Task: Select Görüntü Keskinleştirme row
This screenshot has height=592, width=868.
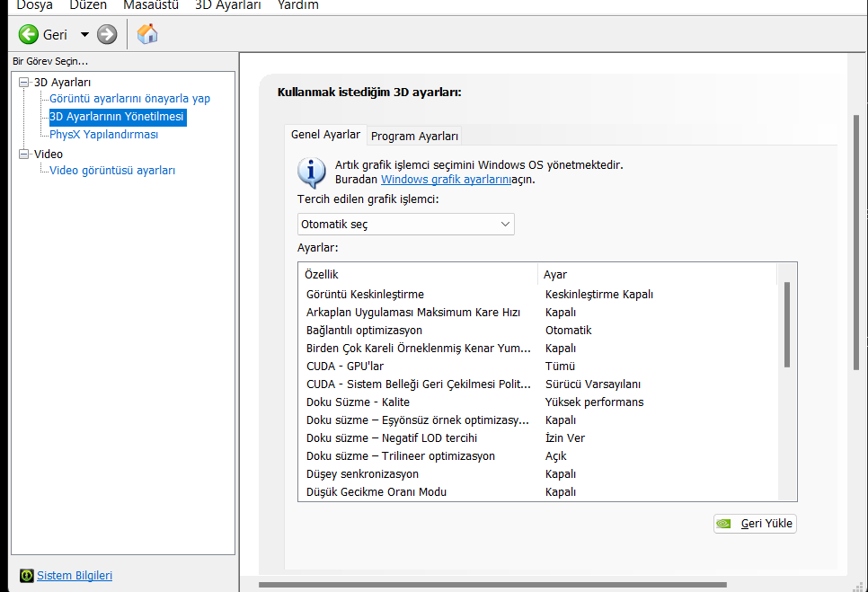Action: (538, 295)
